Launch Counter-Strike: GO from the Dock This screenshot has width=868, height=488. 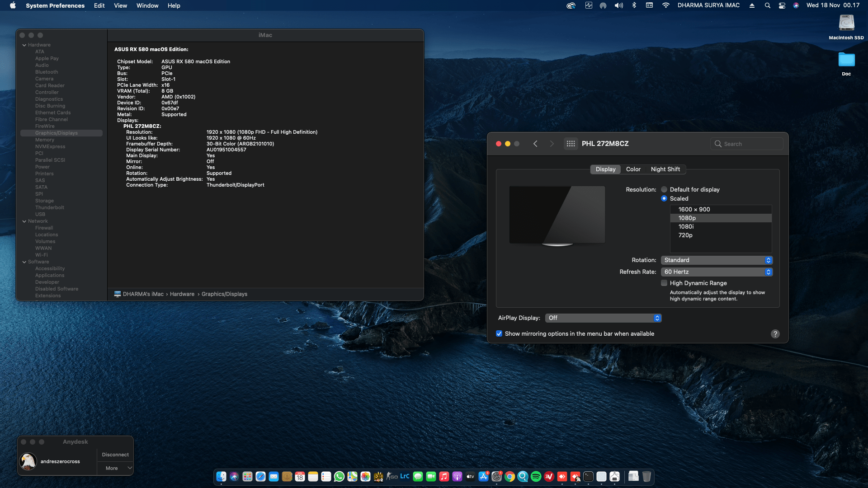(391, 476)
